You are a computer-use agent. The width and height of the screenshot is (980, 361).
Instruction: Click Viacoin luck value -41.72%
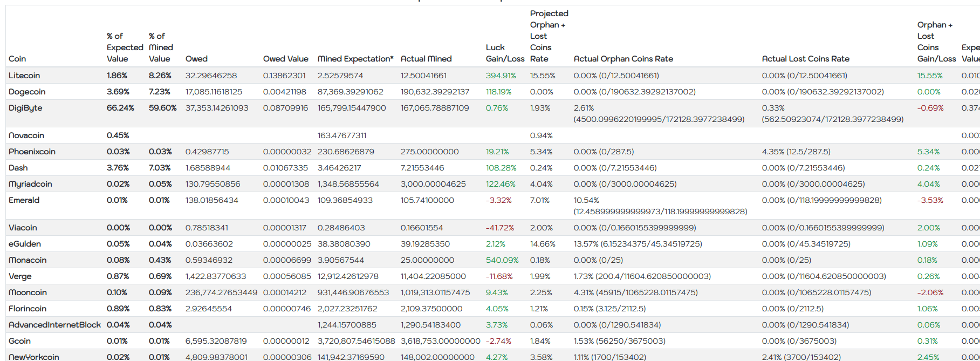[500, 228]
